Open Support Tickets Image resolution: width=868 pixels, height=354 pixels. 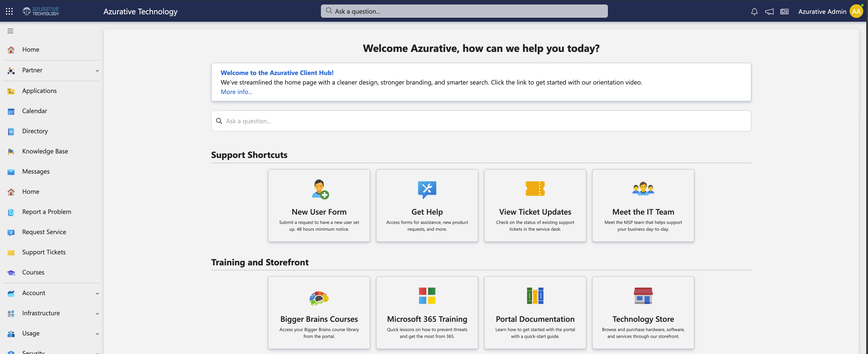44,252
